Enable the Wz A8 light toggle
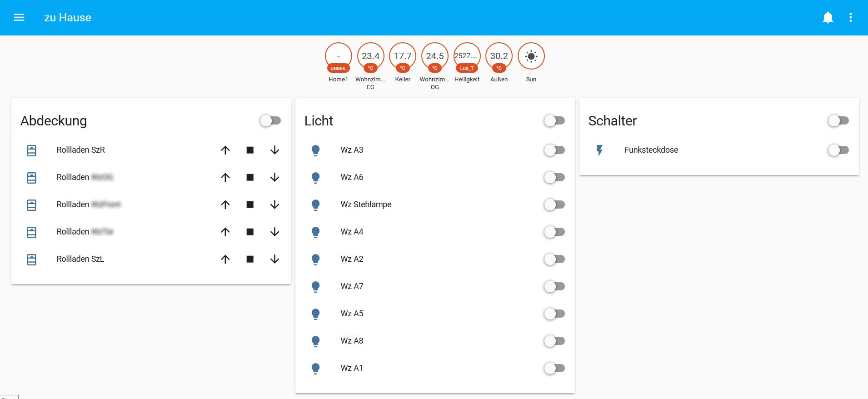868x399 pixels. tap(554, 341)
